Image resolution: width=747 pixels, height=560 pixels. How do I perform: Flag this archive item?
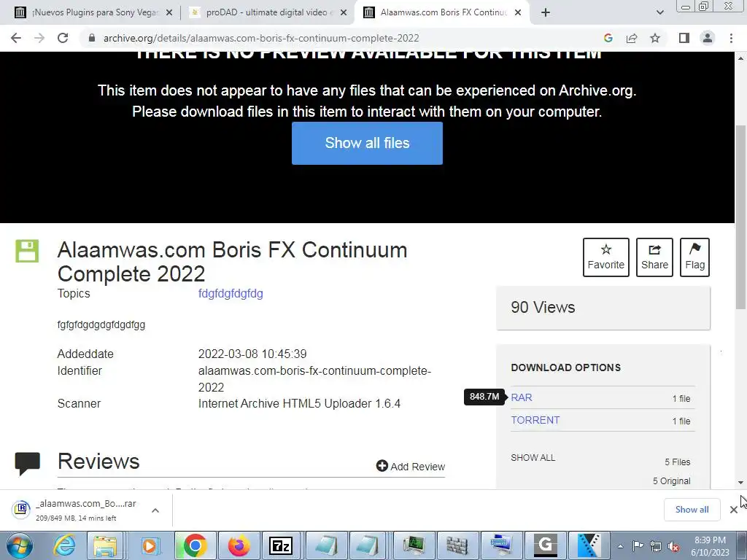[694, 257]
